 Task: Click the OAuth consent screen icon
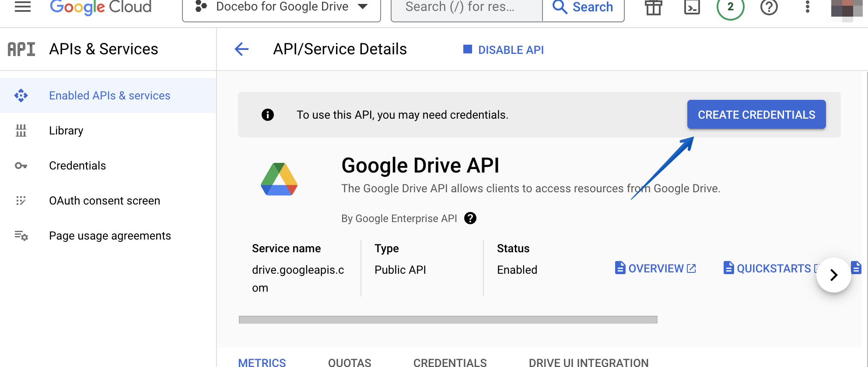21,201
